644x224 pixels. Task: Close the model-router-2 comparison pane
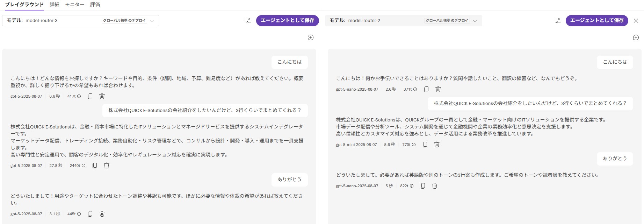pyautogui.click(x=636, y=21)
